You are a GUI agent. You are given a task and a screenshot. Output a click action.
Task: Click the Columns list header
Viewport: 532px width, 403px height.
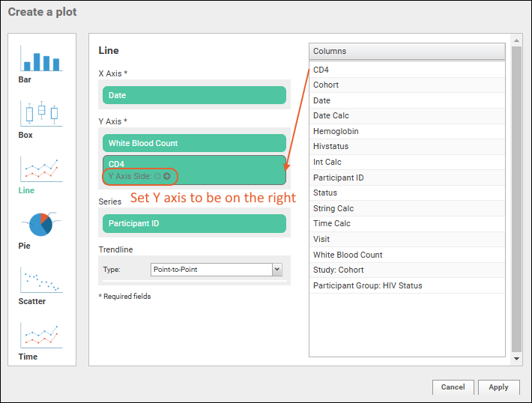pos(407,52)
